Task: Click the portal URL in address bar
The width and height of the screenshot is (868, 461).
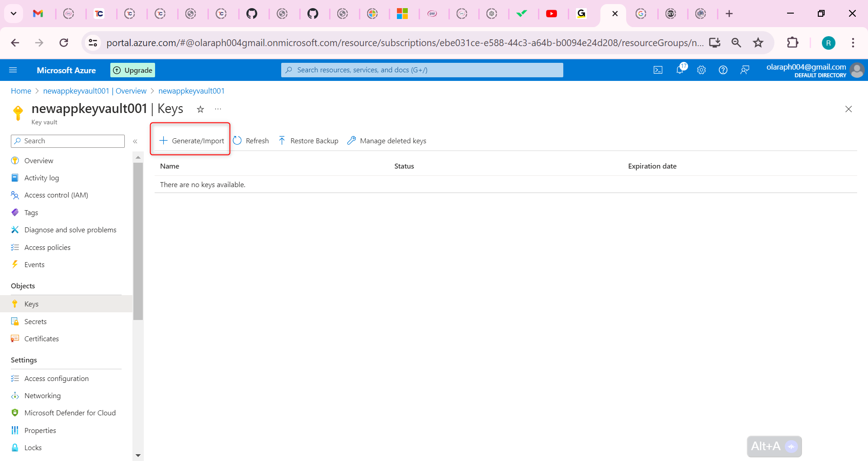Action: tap(405, 43)
